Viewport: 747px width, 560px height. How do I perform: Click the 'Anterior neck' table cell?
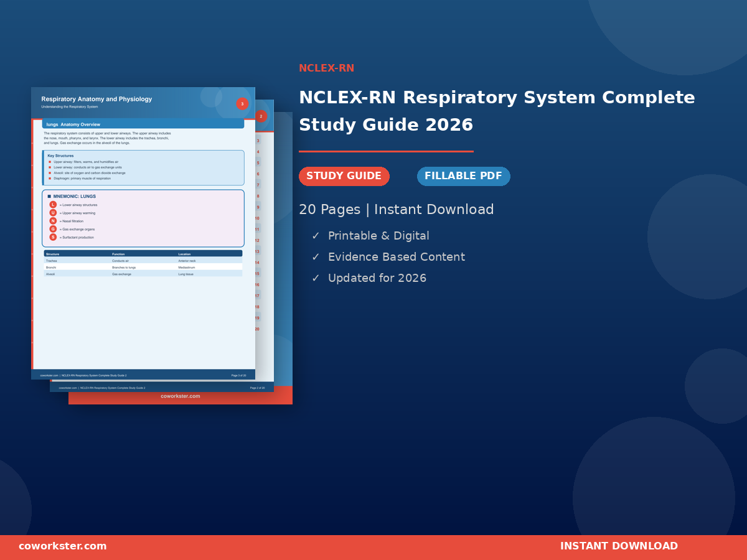point(187,261)
